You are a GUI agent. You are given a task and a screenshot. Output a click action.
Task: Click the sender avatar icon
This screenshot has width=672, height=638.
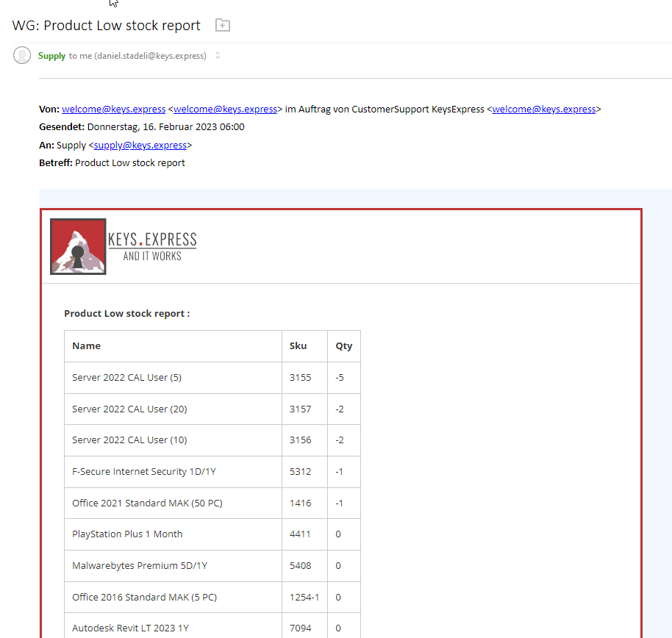(22, 55)
